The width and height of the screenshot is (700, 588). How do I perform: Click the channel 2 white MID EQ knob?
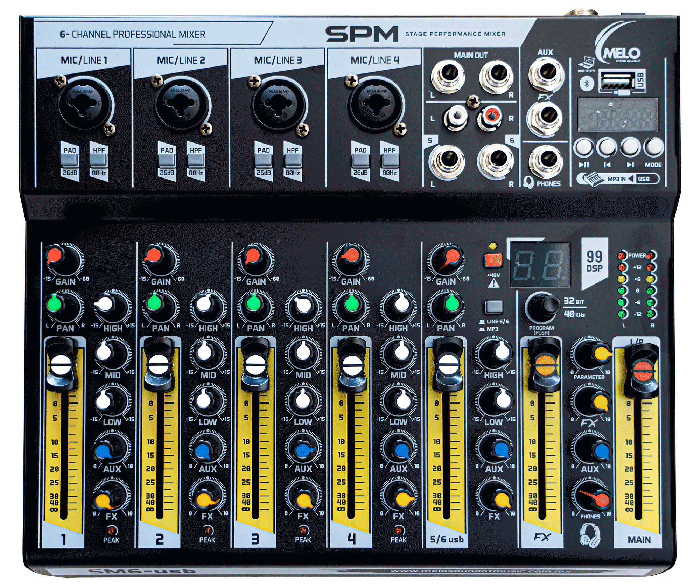(208, 353)
